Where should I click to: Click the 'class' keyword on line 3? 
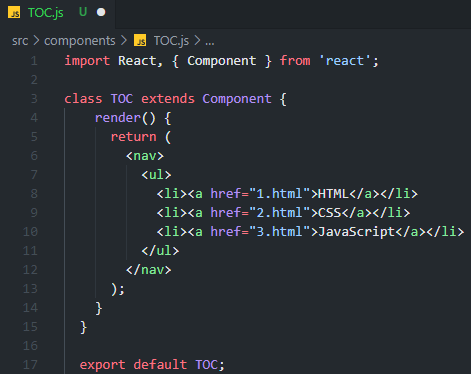point(83,99)
